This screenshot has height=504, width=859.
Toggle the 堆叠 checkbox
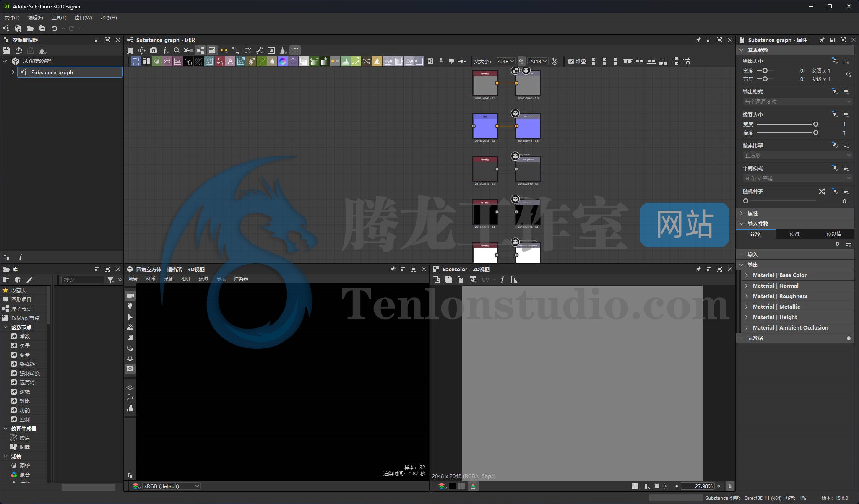pos(571,61)
